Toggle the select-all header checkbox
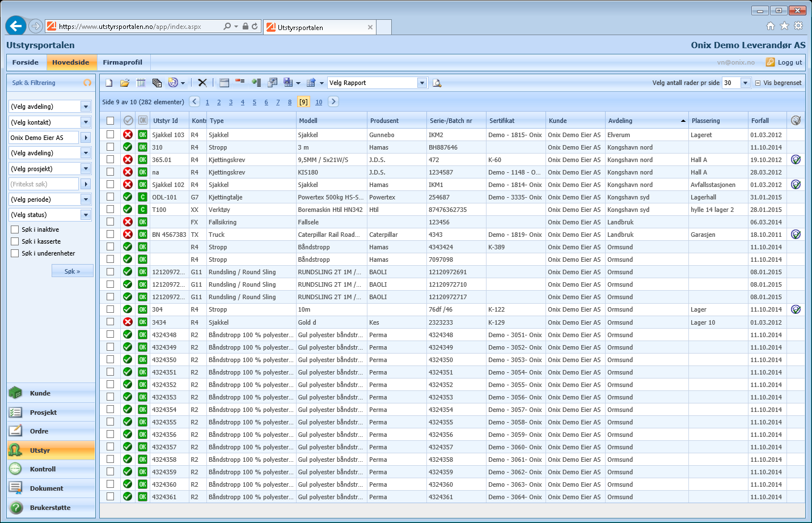 coord(110,121)
